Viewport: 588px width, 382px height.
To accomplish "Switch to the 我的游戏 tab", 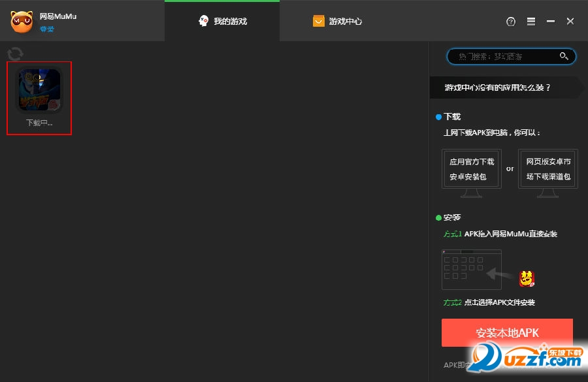I will 222,22.
